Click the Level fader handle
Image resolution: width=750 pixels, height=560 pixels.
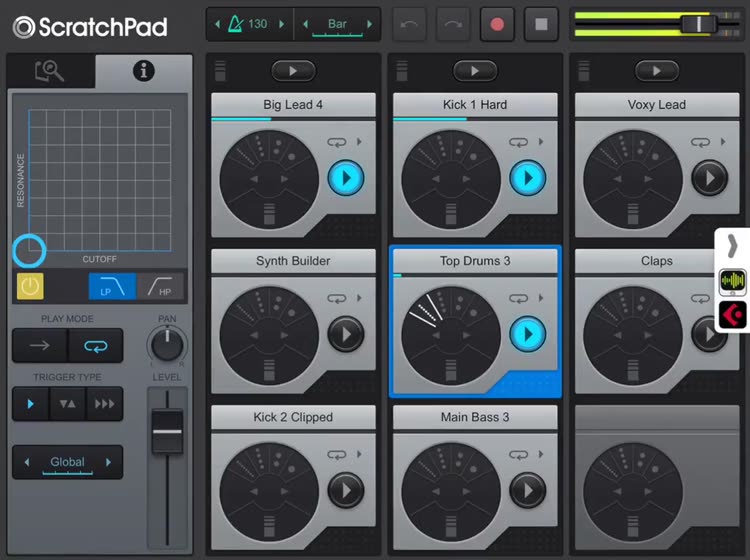pos(167,431)
